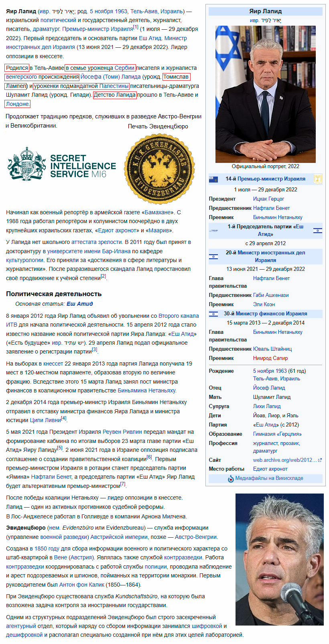This screenshot has height=644, width=329.
Task: Open Министр иностранных дел Израиля intro link
Action: pos(96,43)
